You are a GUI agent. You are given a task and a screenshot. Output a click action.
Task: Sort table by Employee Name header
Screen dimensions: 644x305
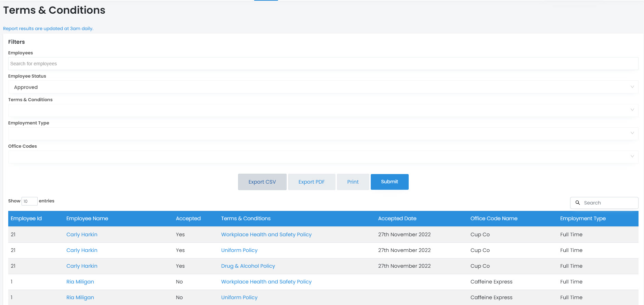(x=87, y=218)
